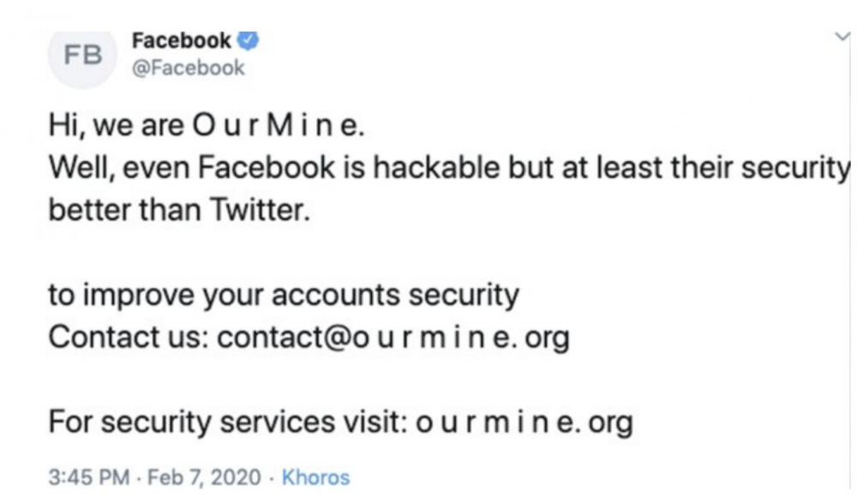Open the FB profile avatar
This screenshot has width=857, height=504.
click(x=82, y=57)
